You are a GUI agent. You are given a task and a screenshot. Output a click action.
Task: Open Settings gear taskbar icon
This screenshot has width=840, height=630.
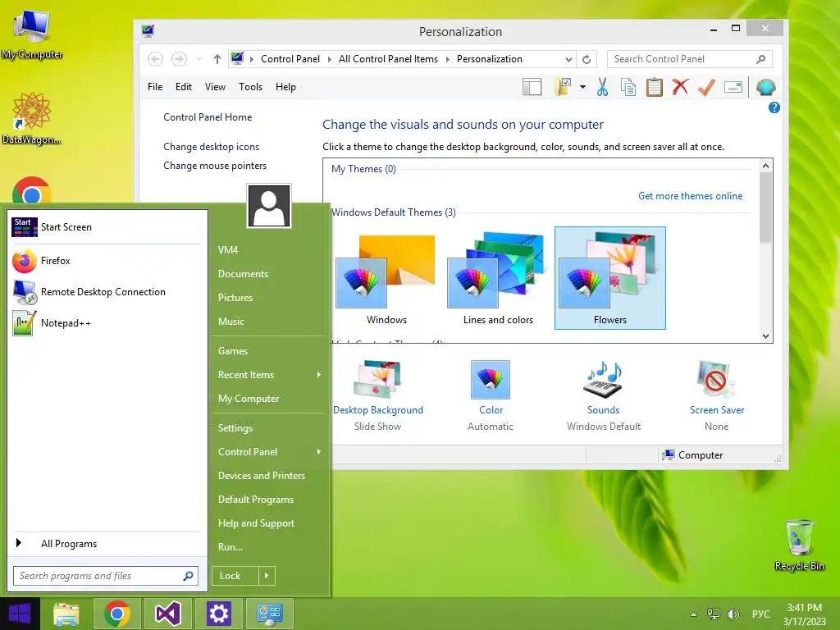(x=218, y=614)
